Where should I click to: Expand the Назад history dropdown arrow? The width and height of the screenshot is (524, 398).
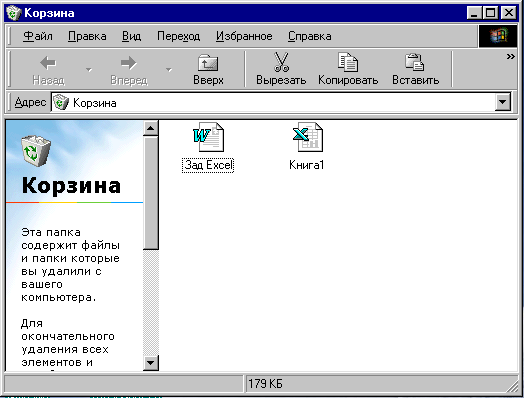[x=89, y=70]
